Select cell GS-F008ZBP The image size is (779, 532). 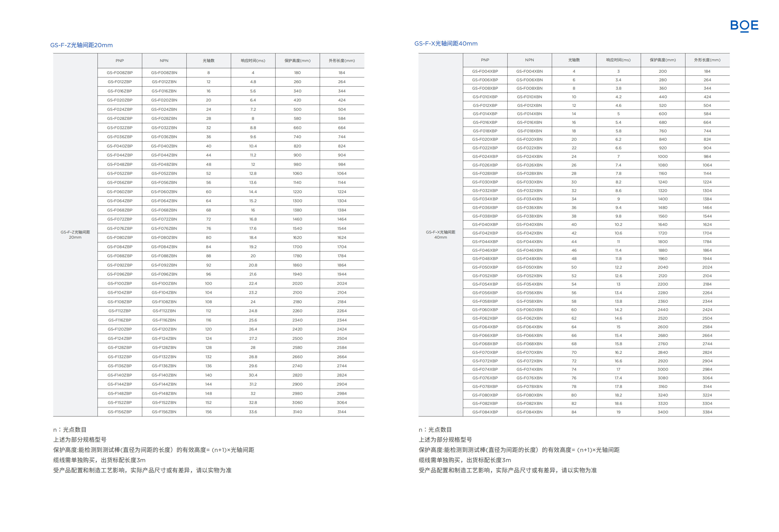(120, 73)
